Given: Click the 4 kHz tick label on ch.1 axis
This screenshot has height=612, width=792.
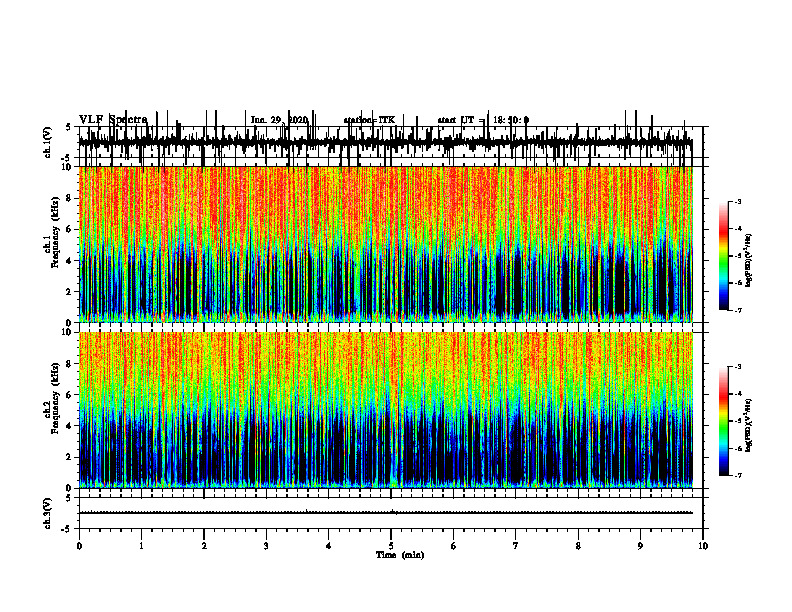Looking at the screenshot, I should click(x=70, y=261).
